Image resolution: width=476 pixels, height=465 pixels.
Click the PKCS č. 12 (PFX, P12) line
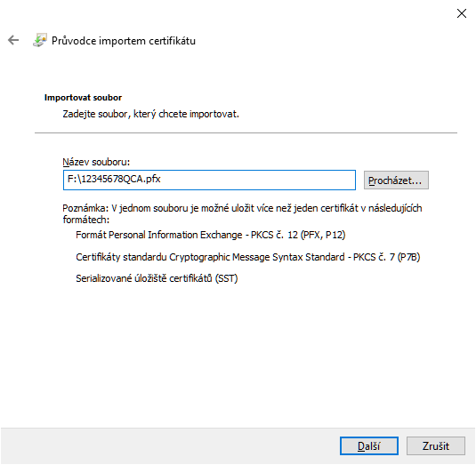point(210,235)
